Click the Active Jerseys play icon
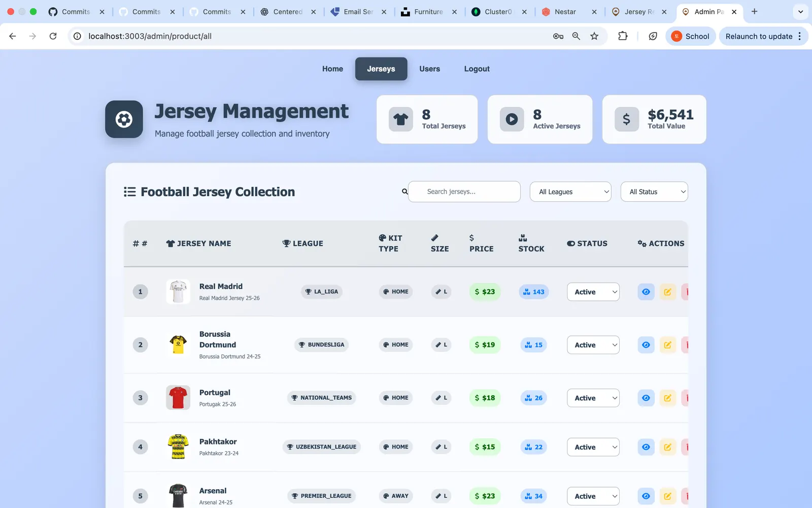 (512, 119)
